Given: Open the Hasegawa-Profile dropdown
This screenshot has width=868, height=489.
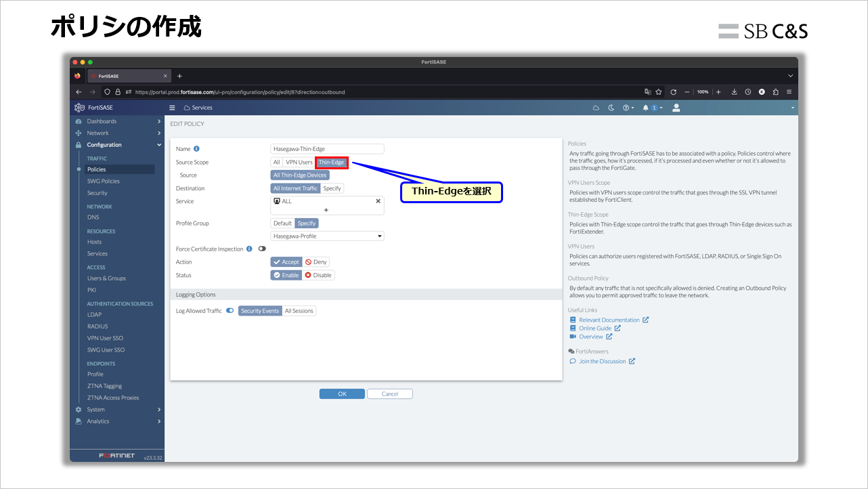Looking at the screenshot, I should [326, 235].
